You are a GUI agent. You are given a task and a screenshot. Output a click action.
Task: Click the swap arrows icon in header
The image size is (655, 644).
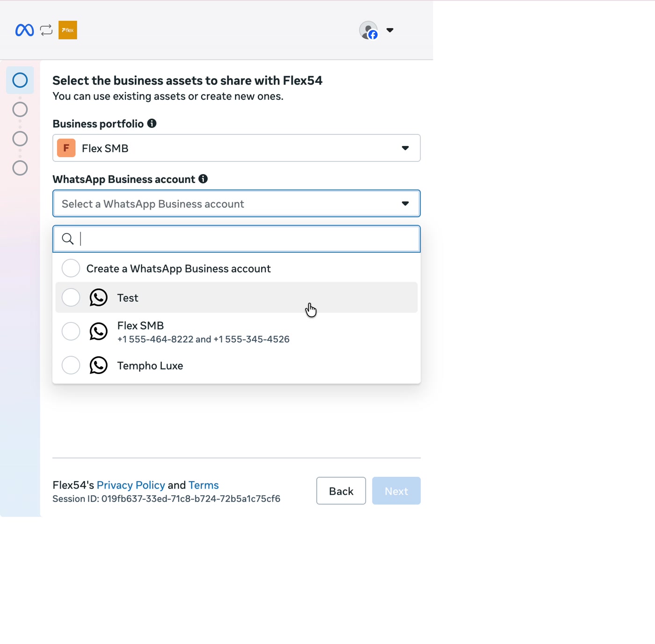coord(46,30)
